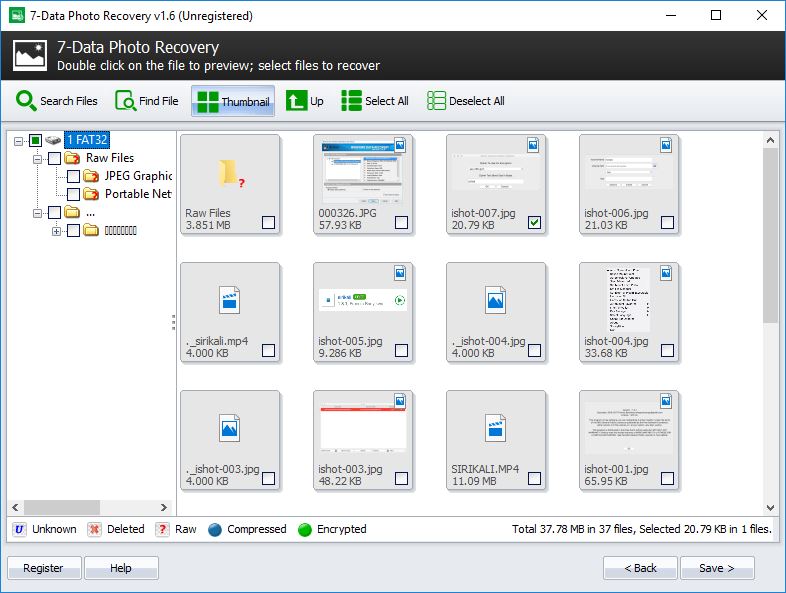Viewport: 786px width, 593px height.
Task: Click the Find File label
Action: coord(158,101)
